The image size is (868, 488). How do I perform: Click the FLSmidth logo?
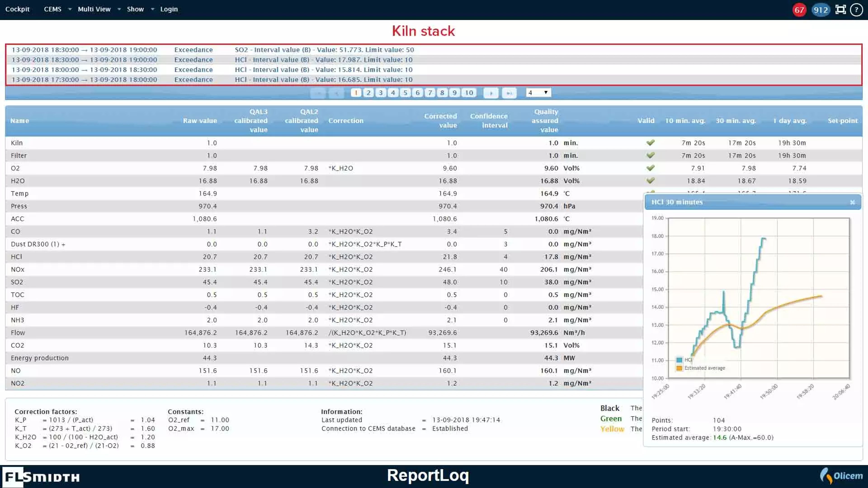[41, 476]
